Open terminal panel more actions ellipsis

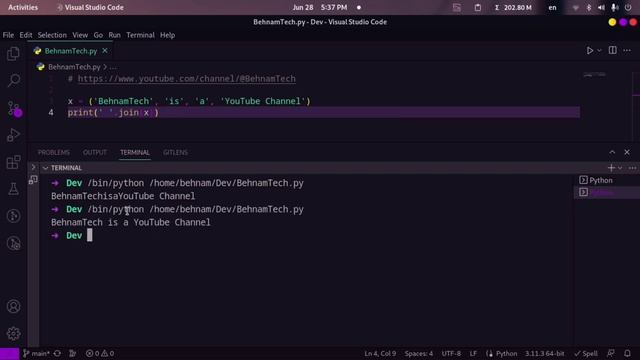[x=632, y=168]
